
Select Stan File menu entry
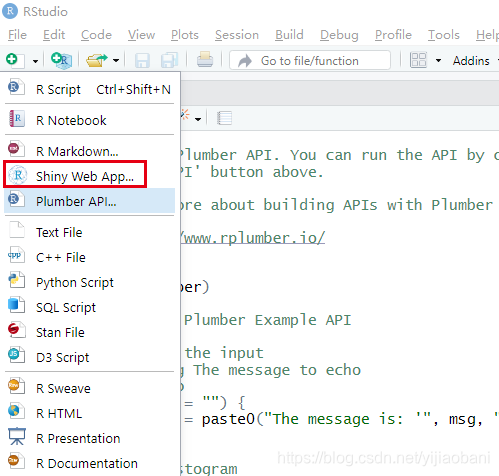tap(89, 332)
